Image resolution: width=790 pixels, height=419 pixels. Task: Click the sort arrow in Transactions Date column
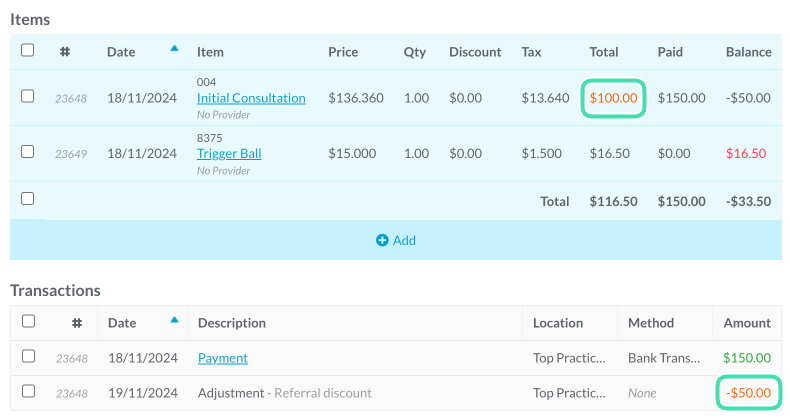click(x=174, y=319)
